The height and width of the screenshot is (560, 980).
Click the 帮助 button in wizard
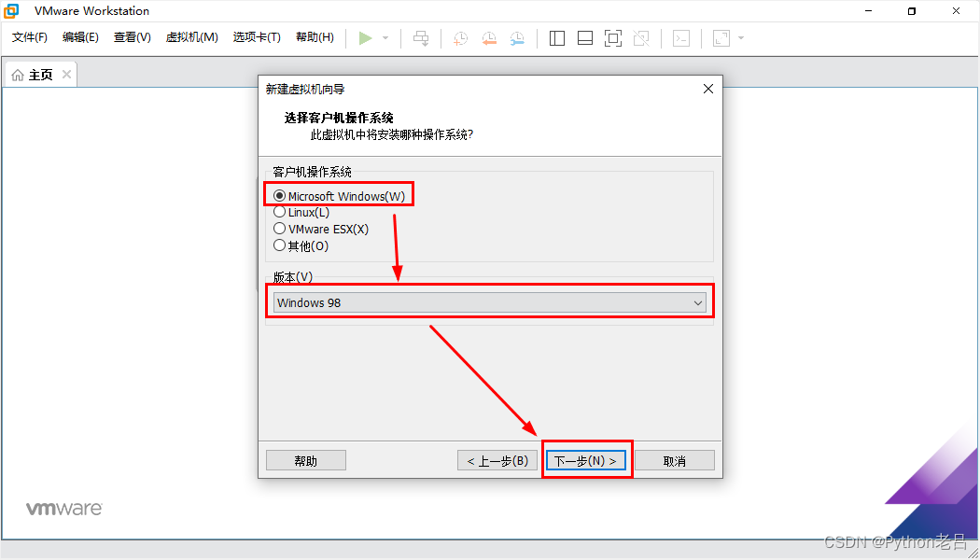pos(305,461)
